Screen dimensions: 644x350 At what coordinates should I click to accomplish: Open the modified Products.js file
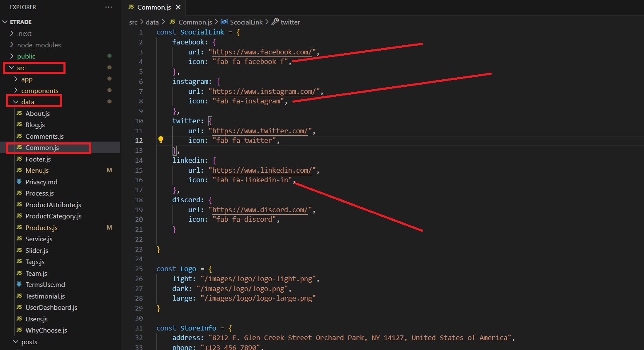pyautogui.click(x=41, y=228)
